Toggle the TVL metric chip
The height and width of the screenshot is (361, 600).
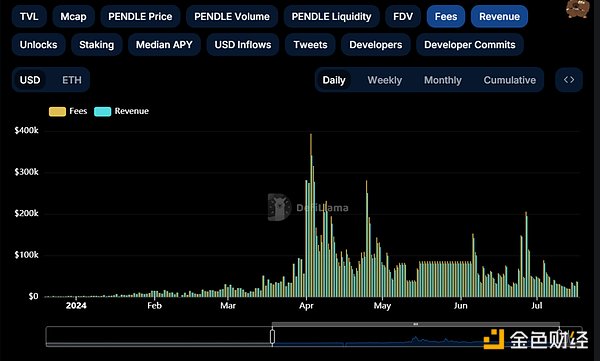point(29,16)
